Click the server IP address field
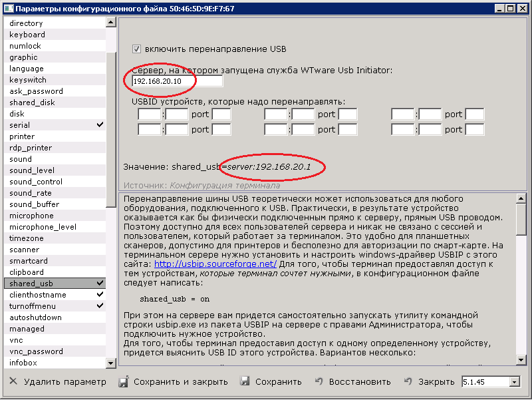 coord(176,81)
